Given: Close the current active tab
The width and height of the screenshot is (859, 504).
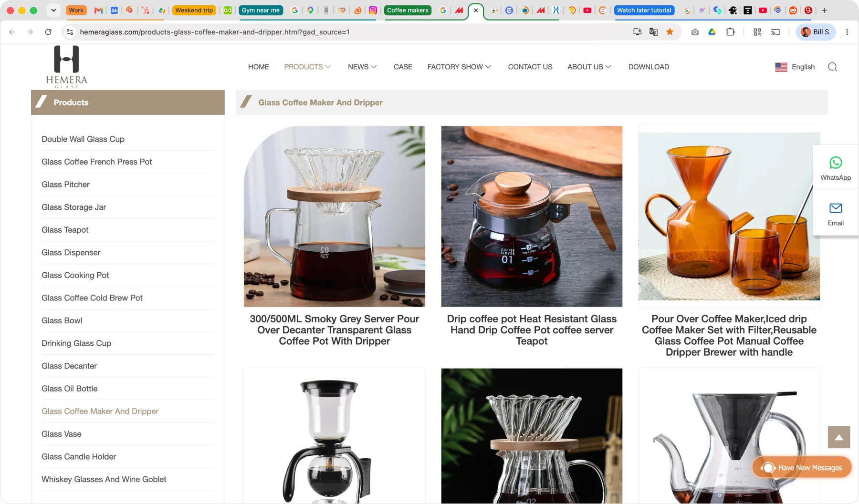Looking at the screenshot, I should [x=476, y=10].
